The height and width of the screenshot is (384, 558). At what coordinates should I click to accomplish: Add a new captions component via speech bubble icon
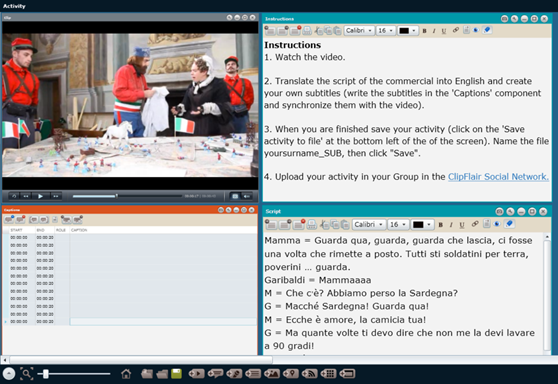(x=215, y=373)
